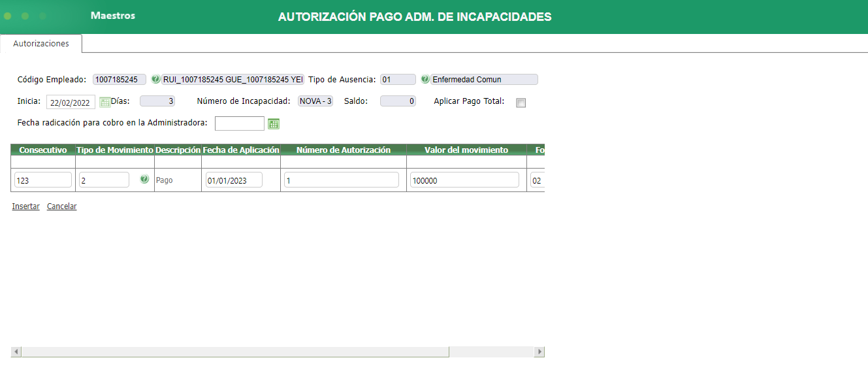This screenshot has width=868, height=377.
Task: Select the Autorizaciones tab
Action: (40, 42)
